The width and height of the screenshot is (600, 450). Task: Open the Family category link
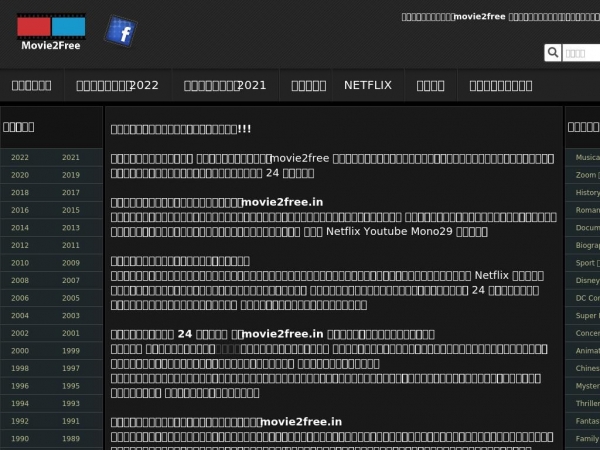[587, 439]
